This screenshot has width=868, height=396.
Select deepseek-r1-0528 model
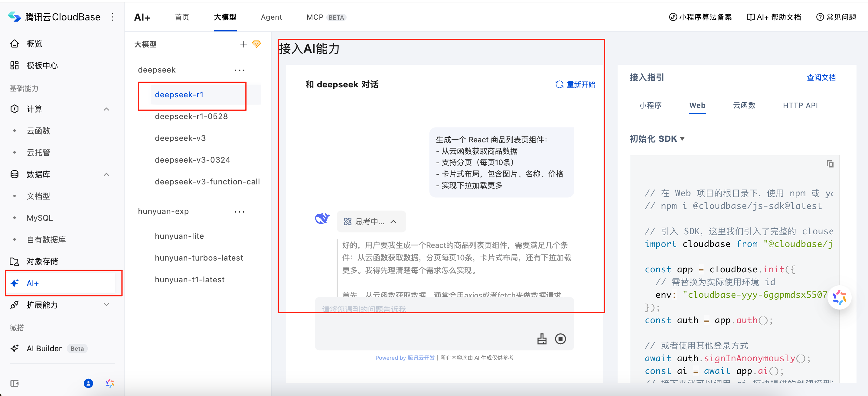pyautogui.click(x=191, y=116)
